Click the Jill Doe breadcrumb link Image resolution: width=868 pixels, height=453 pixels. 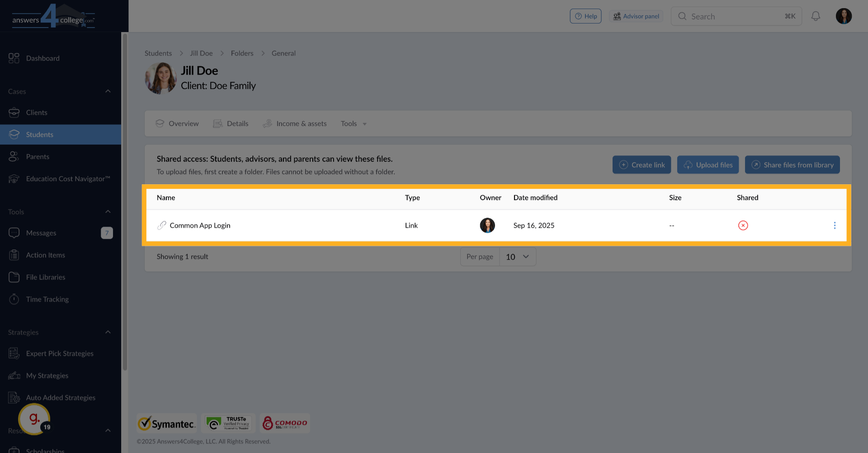click(x=201, y=53)
